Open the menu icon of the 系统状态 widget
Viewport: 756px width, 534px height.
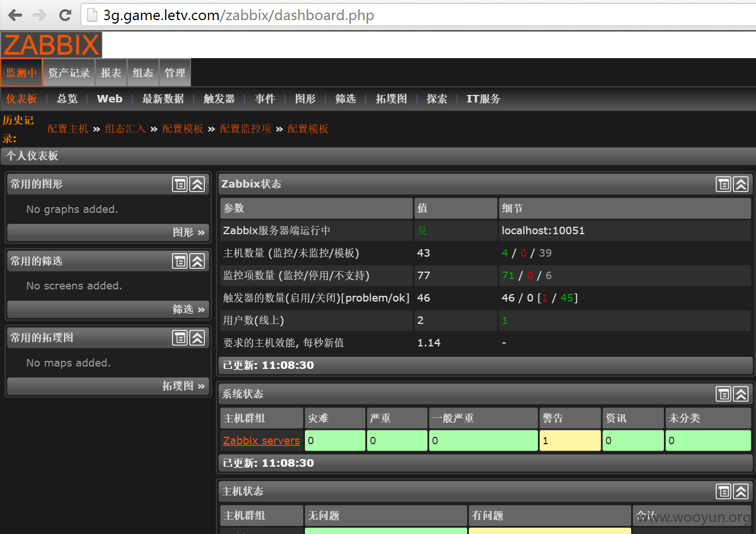coord(724,394)
